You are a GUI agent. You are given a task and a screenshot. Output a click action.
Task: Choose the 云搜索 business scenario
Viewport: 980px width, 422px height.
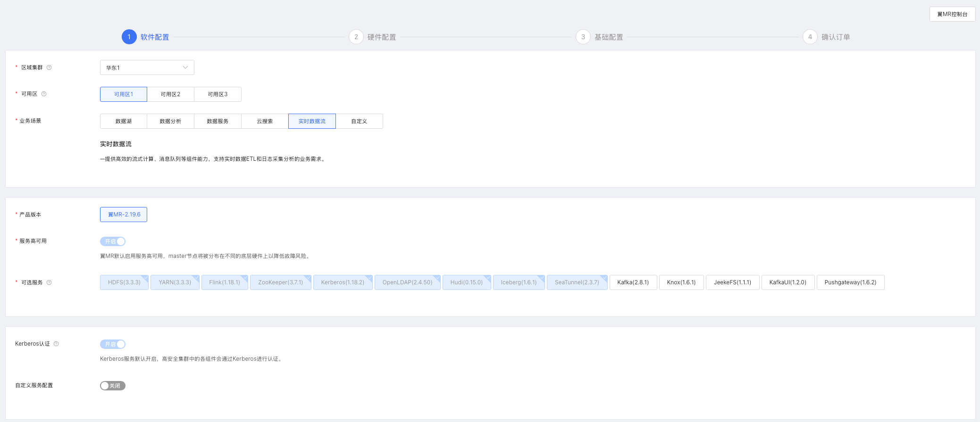[x=265, y=121]
